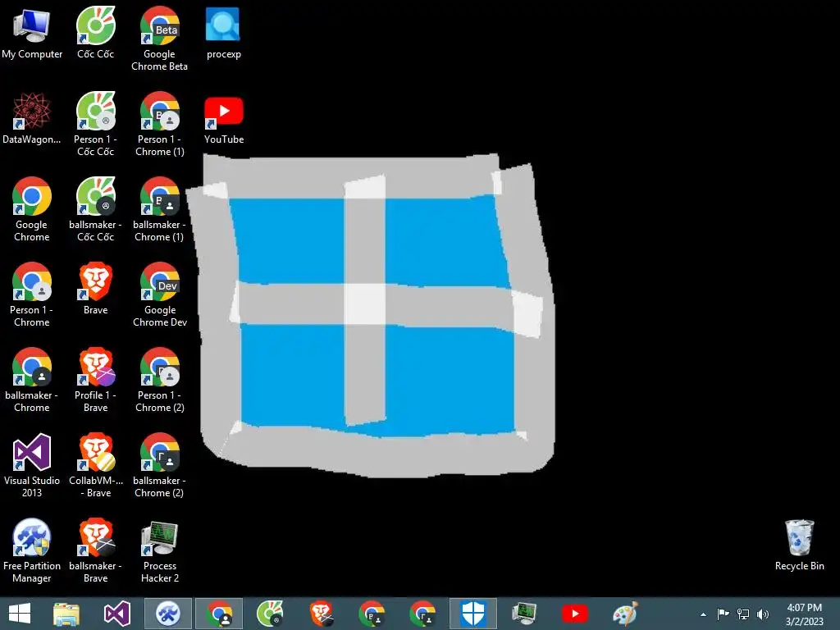
Task: Select the ballsmaker - Cốc Cốc shortcut
Action: pos(95,209)
